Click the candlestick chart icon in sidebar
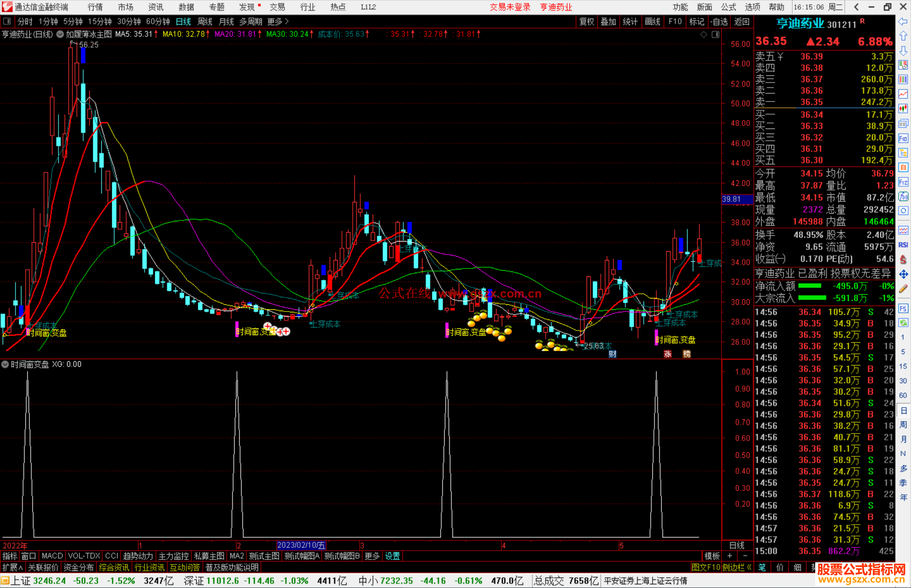Image resolution: width=911 pixels, height=588 pixels. pyautogui.click(x=903, y=109)
